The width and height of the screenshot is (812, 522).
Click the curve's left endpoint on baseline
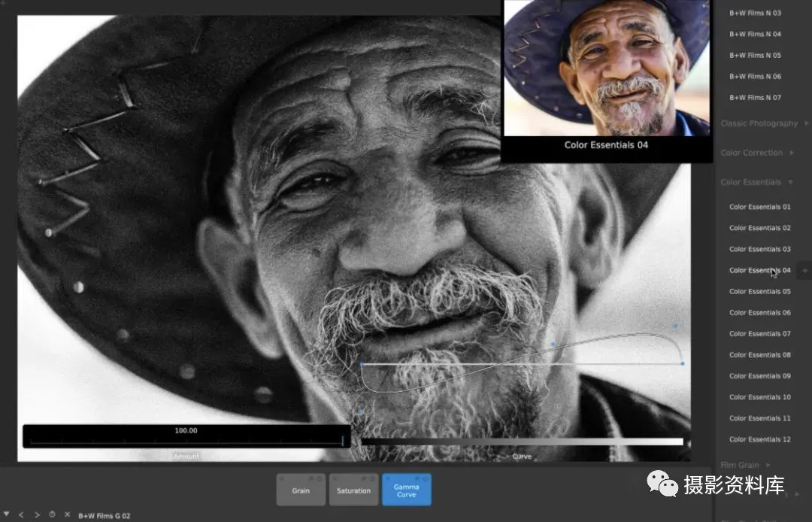362,364
